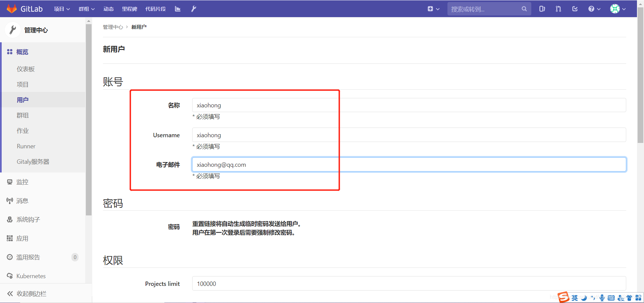
Task: Toggle the IME 英 language indicator
Action: [x=575, y=298]
